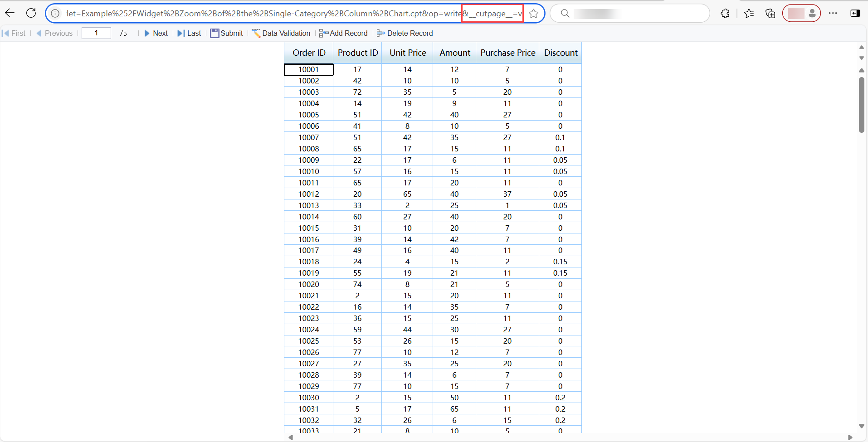The width and height of the screenshot is (868, 442).
Task: Select Product ID cell in order 10021 row
Action: (357, 296)
